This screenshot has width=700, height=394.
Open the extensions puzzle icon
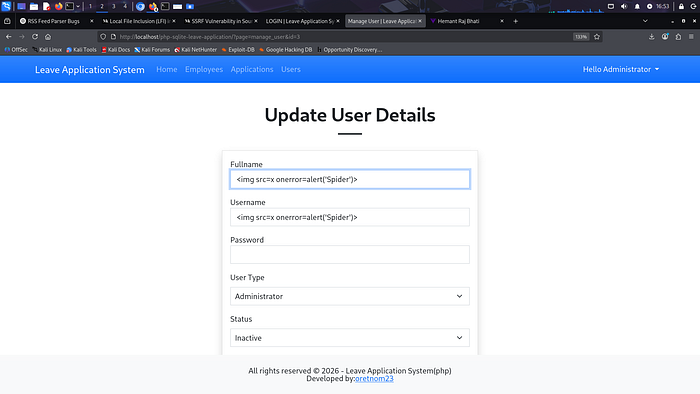[678, 37]
